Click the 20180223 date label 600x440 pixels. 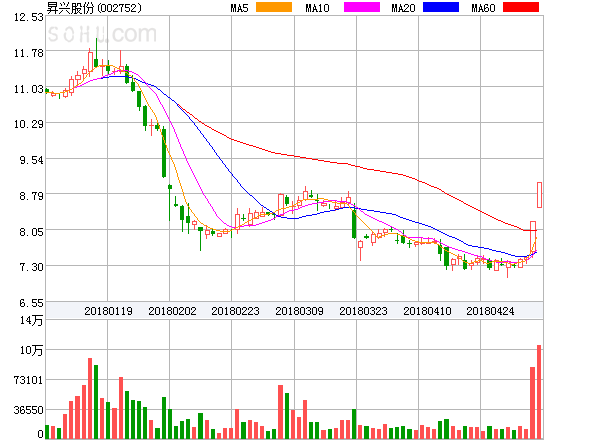click(235, 311)
